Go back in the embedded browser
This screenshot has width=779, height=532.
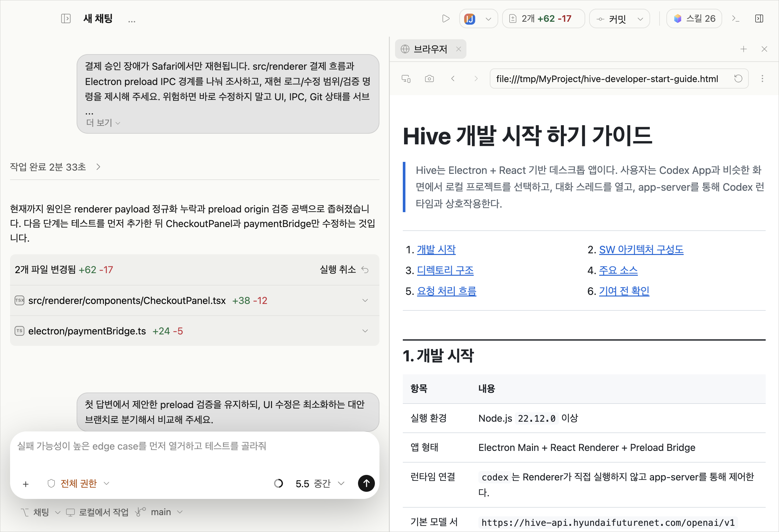453,79
